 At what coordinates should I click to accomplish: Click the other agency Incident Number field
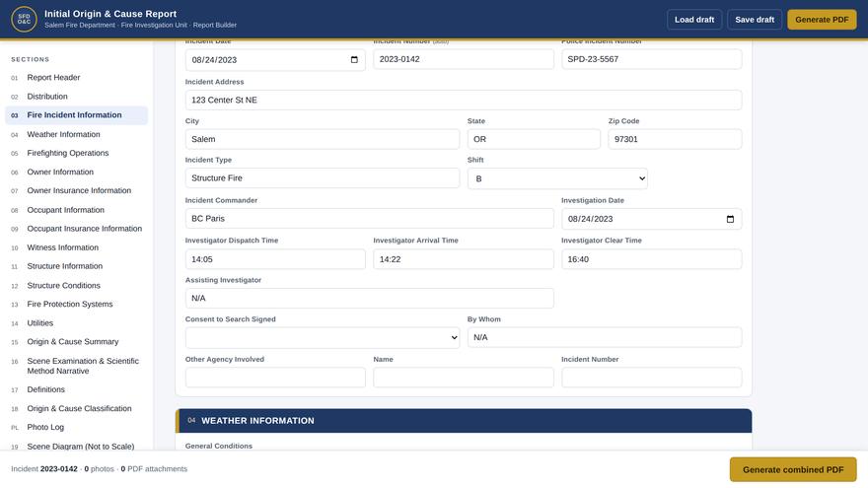tap(652, 378)
